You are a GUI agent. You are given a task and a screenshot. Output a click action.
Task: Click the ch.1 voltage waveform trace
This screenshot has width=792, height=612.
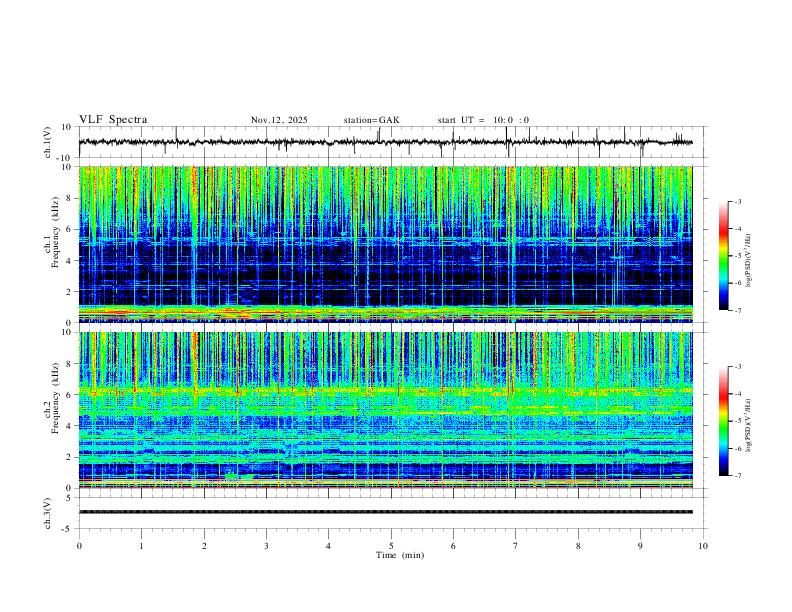(x=385, y=142)
